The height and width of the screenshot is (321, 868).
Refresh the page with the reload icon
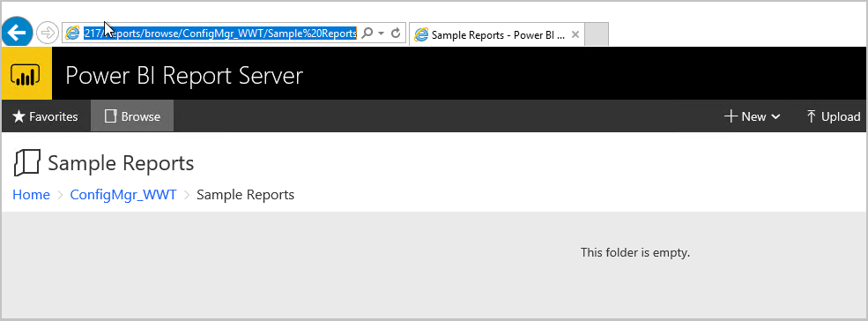click(x=396, y=34)
